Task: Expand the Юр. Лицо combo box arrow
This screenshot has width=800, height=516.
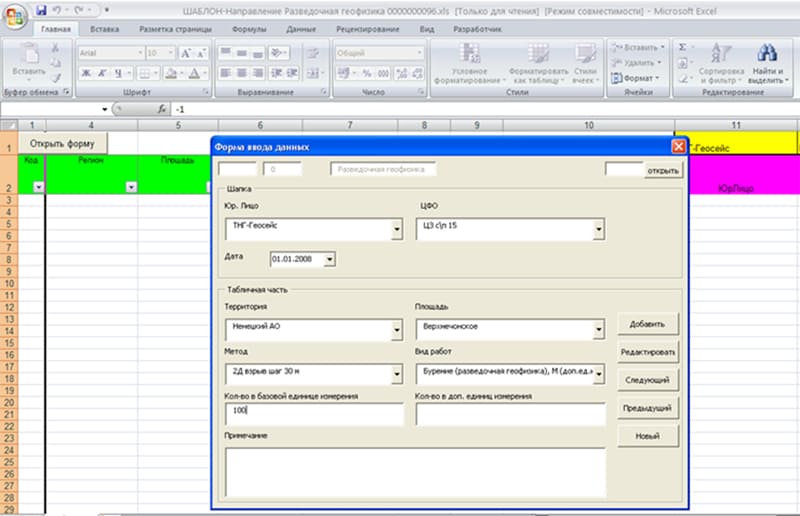Action: pyautogui.click(x=397, y=229)
